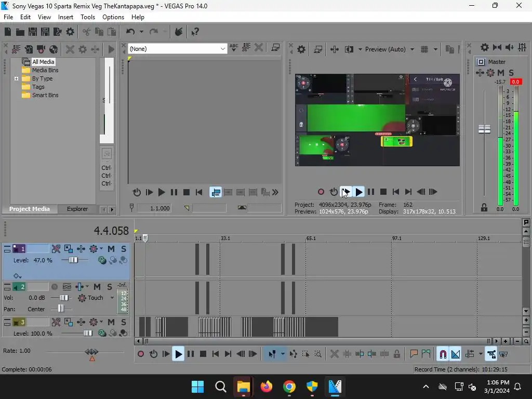Toggle Mute on the Master bus

(x=500, y=73)
